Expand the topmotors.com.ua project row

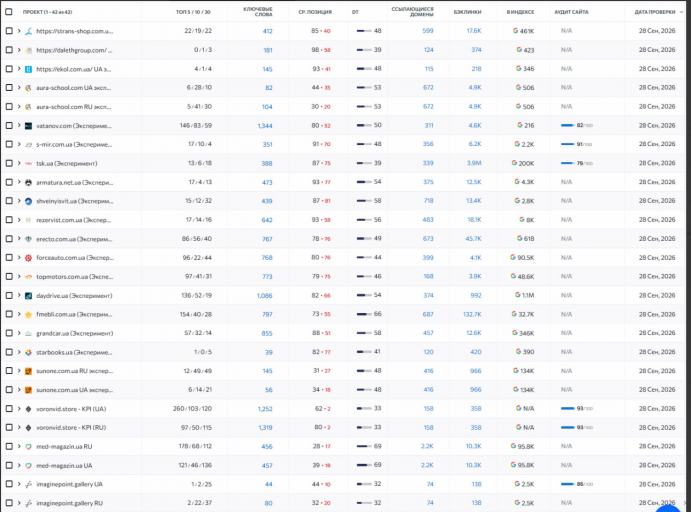[x=19, y=276]
